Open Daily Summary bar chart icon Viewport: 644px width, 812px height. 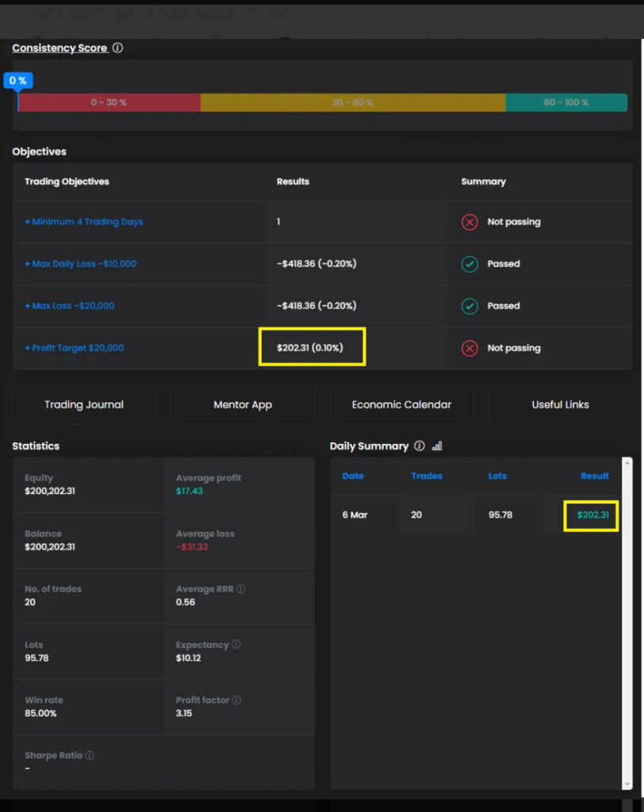point(437,446)
